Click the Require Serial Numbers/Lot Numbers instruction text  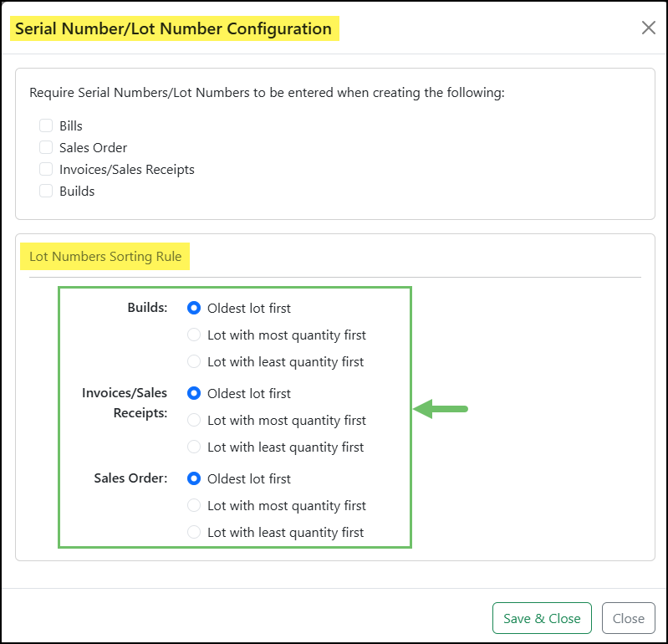(267, 93)
